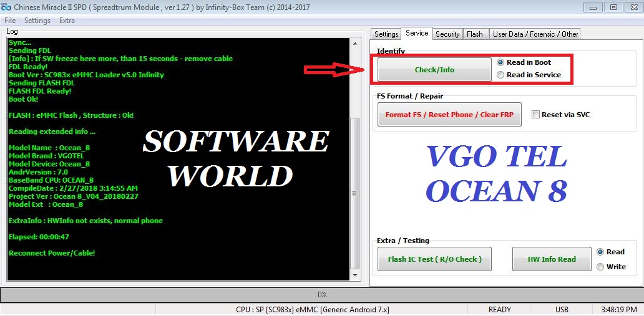Click the log scrollbar up arrow
The height and width of the screenshot is (316, 644).
tap(355, 44)
